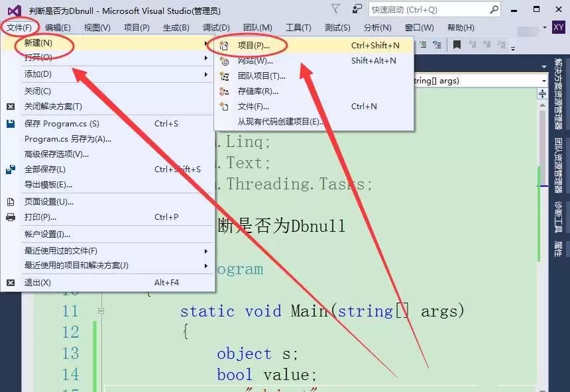Open the 编辑(E) menu
Image resolution: width=570 pixels, height=392 pixels.
click(x=57, y=28)
